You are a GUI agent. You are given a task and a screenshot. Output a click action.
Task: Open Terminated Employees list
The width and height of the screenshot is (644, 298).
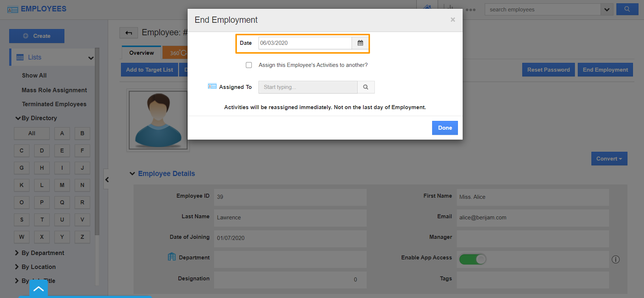(x=54, y=104)
